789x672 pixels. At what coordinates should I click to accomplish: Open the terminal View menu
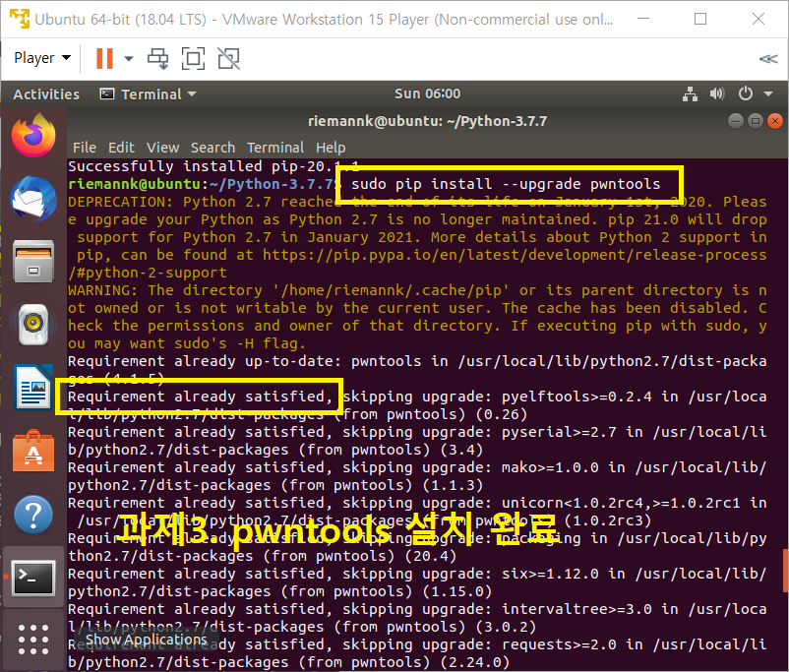(x=162, y=148)
